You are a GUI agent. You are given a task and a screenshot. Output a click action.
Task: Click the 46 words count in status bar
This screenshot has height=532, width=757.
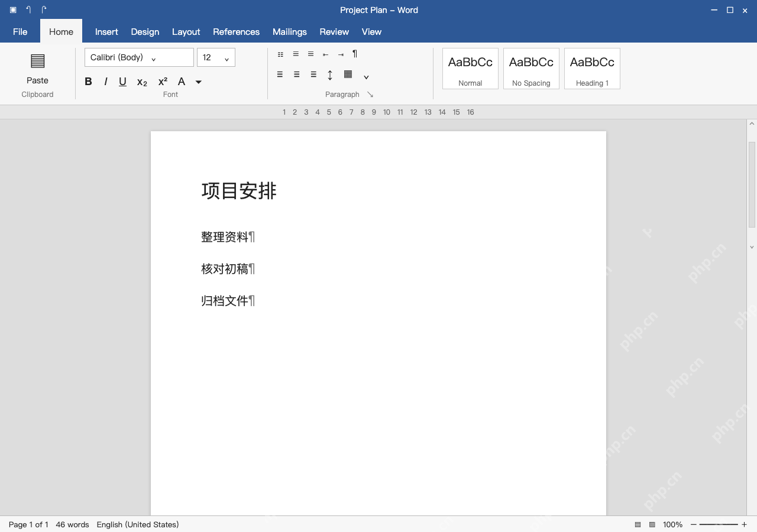pos(72,524)
